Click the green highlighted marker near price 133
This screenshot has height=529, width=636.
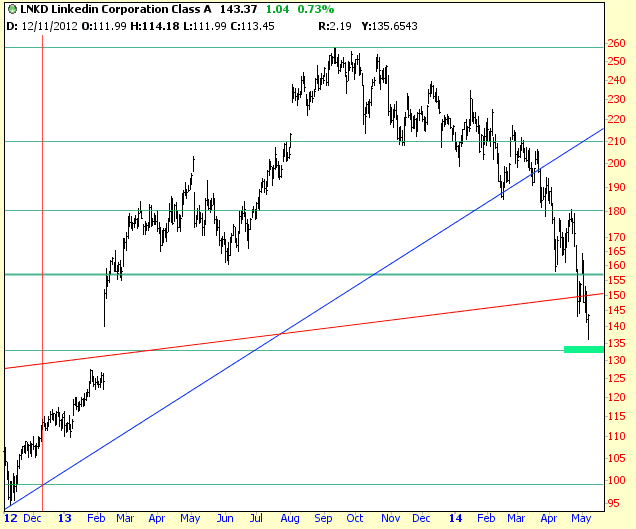(584, 349)
